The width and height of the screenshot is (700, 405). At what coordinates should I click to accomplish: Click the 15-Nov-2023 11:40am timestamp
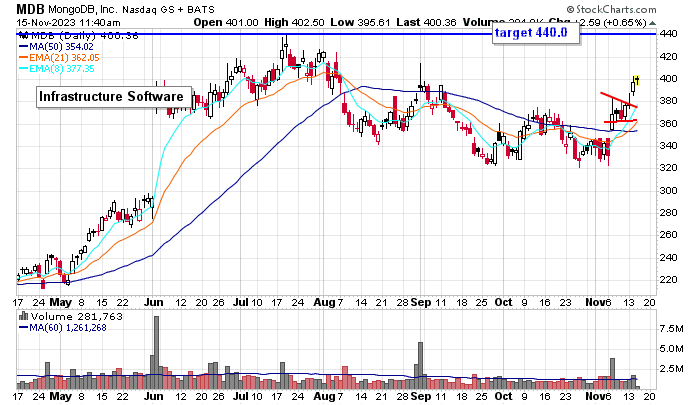68,22
